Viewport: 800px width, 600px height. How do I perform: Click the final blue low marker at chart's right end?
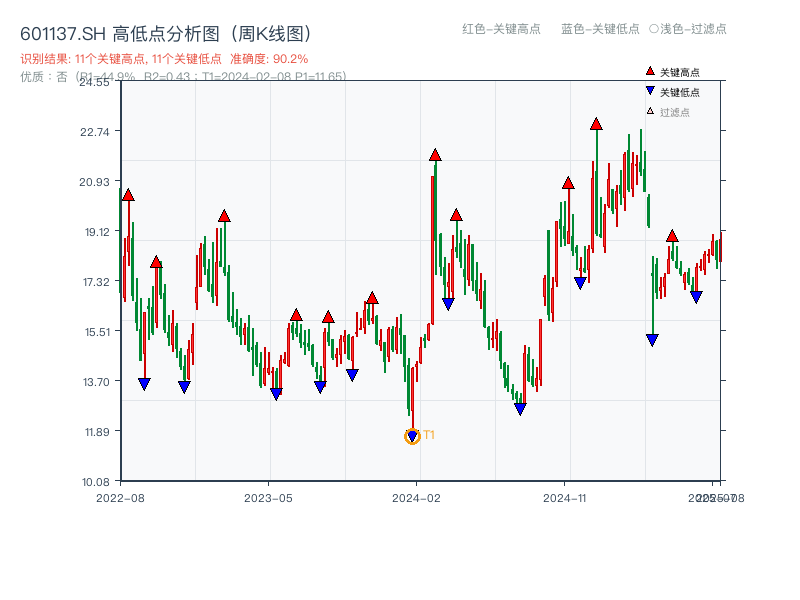point(696,297)
